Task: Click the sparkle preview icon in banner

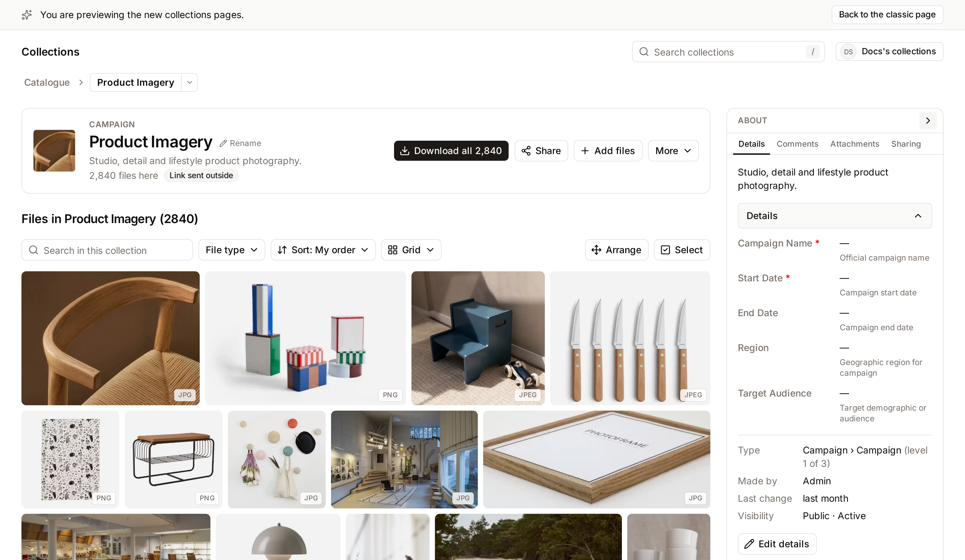Action: pos(27,15)
